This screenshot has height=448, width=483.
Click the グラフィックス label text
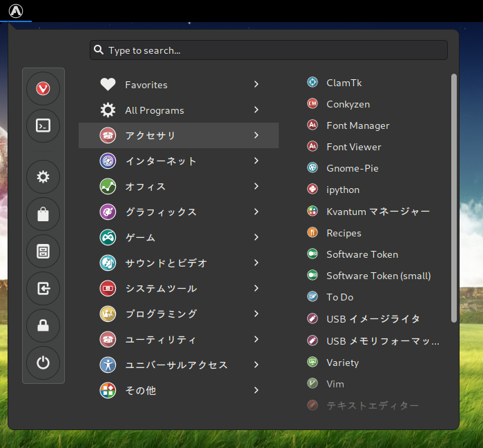161,212
